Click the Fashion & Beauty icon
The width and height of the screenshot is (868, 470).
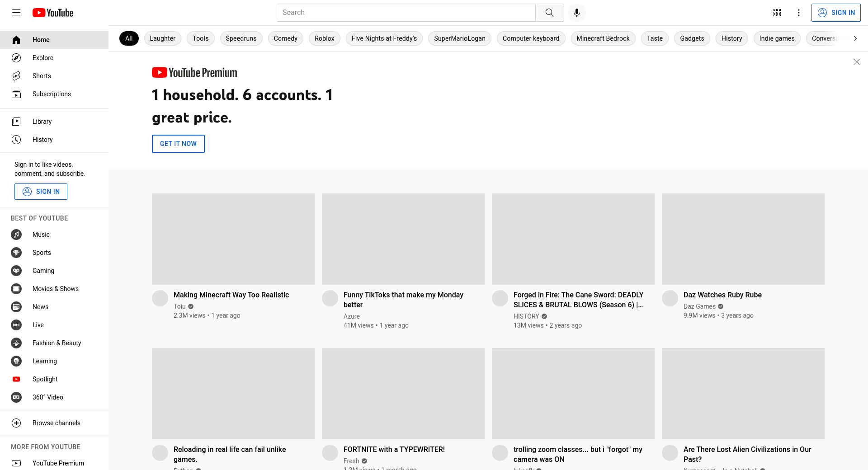click(16, 343)
